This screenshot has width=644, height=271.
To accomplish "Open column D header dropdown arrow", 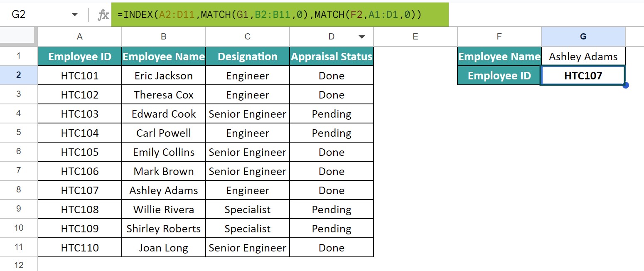I will [362, 37].
